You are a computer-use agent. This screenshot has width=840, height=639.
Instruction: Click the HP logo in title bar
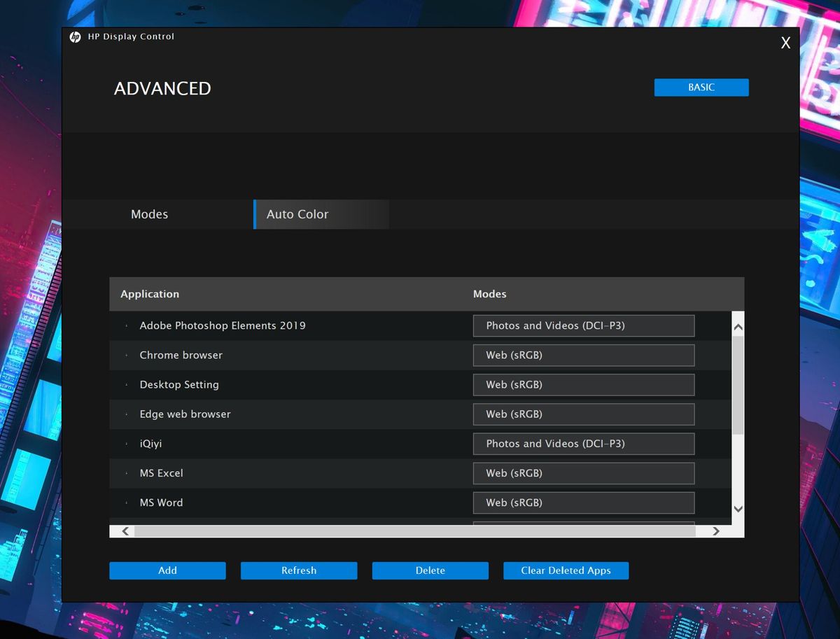click(75, 37)
